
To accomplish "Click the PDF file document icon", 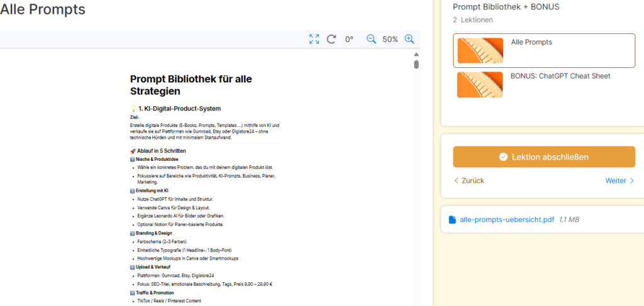I will [x=453, y=220].
